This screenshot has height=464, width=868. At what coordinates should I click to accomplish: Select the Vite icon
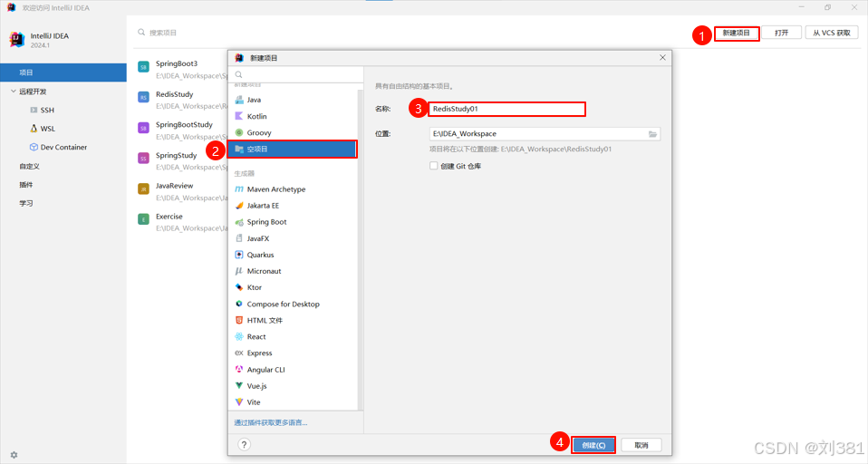(239, 402)
